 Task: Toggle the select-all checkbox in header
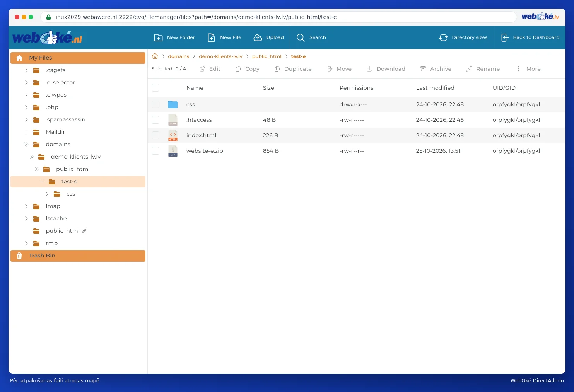pyautogui.click(x=155, y=88)
